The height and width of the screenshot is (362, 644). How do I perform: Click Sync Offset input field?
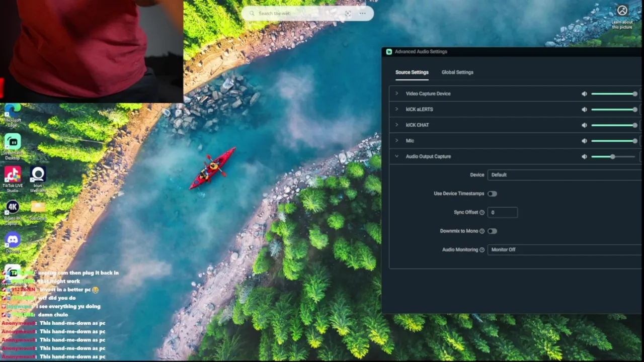pyautogui.click(x=502, y=212)
